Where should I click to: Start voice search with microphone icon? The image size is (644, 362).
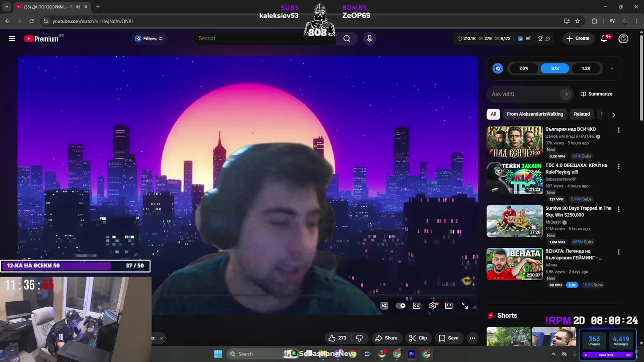tap(370, 38)
